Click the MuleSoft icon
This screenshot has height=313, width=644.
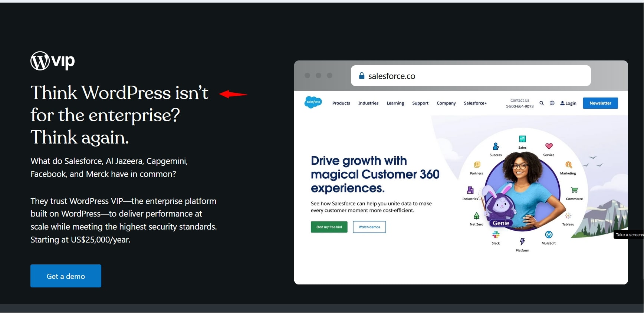549,235
